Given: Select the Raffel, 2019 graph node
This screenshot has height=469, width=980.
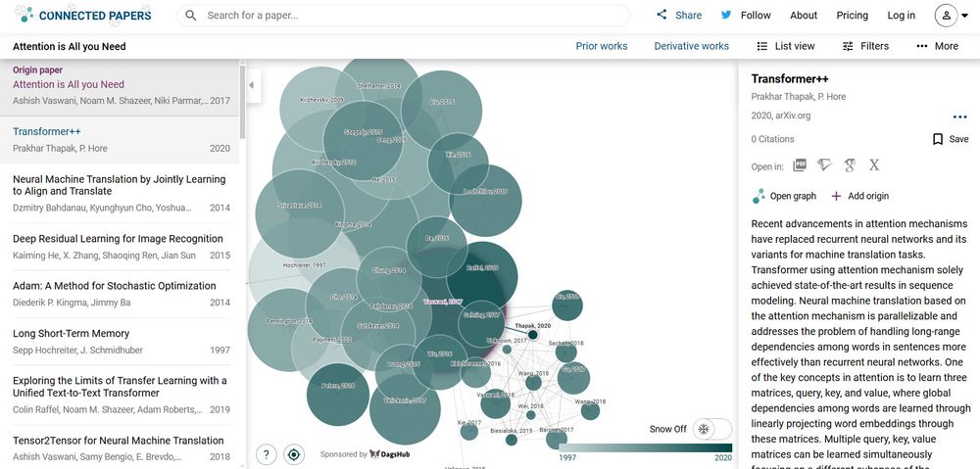Looking at the screenshot, I should point(482,277).
